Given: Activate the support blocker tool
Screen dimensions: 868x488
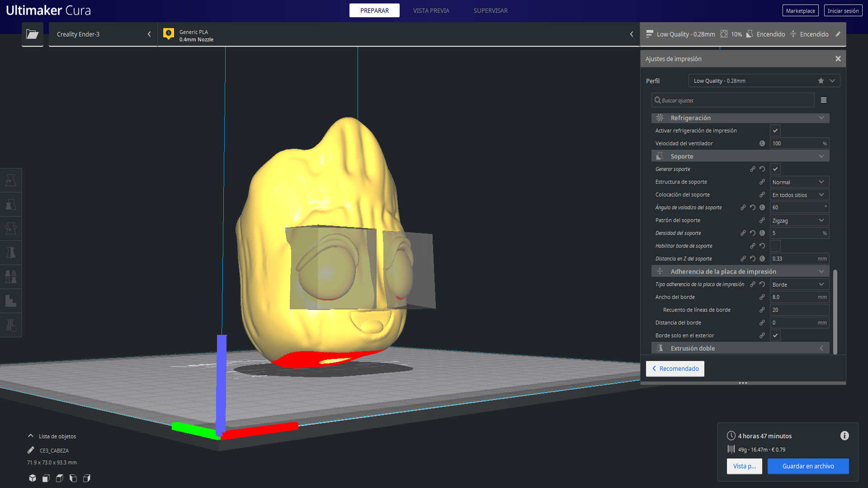Looking at the screenshot, I should [11, 301].
